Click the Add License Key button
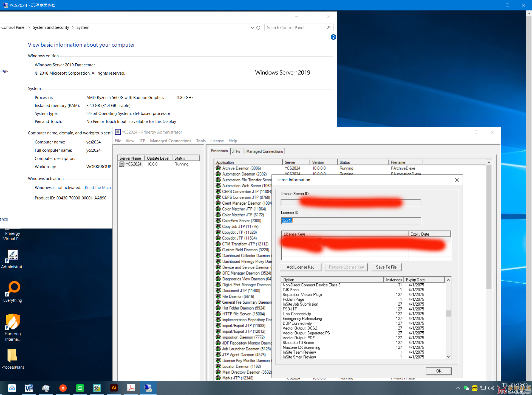 click(x=301, y=267)
